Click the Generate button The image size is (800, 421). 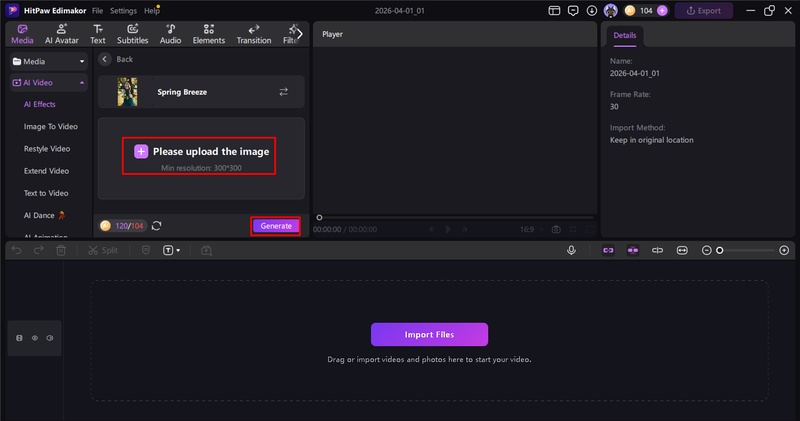coord(276,226)
